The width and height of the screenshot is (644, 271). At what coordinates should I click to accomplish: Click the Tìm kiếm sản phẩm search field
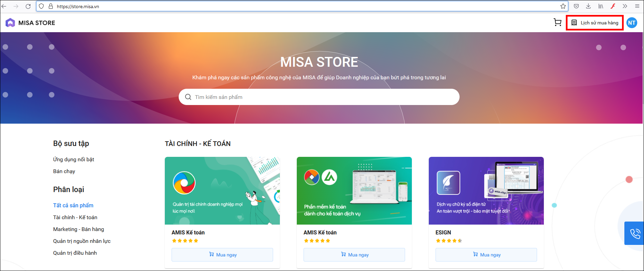(319, 97)
